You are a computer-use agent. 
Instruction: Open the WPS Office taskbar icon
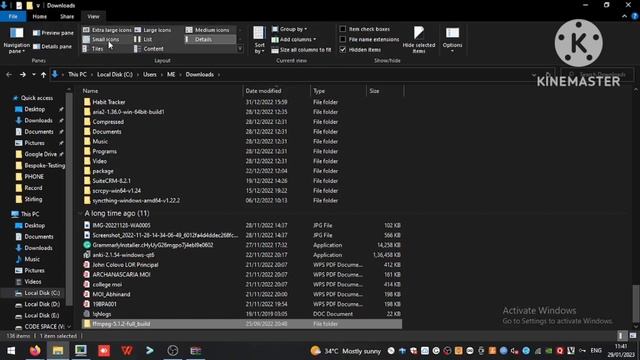[127, 351]
